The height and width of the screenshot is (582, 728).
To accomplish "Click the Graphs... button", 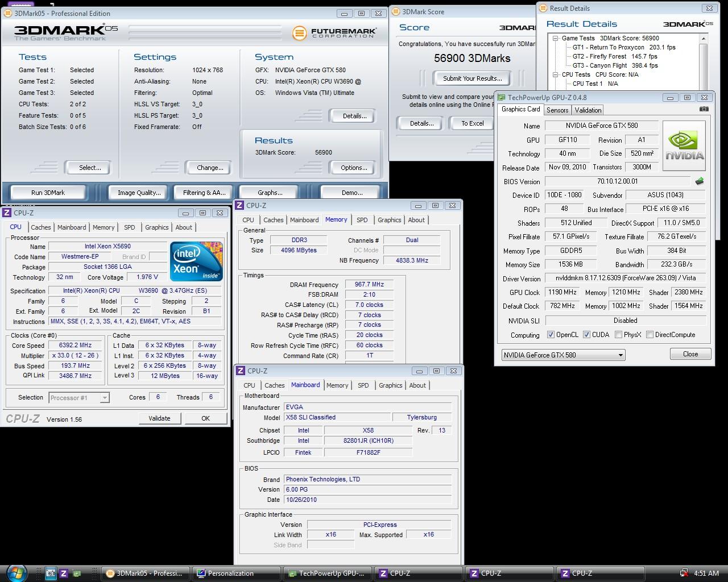I will click(270, 193).
